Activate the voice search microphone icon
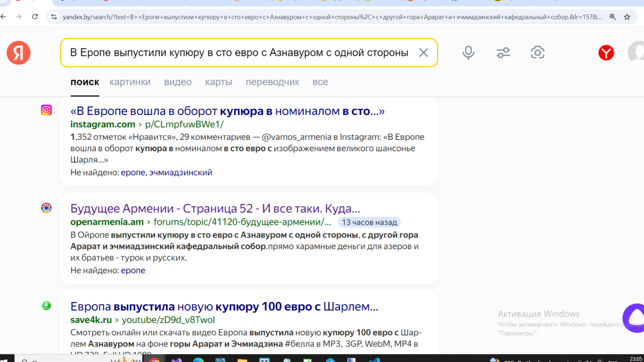Image resolution: width=644 pixels, height=362 pixels. (468, 52)
